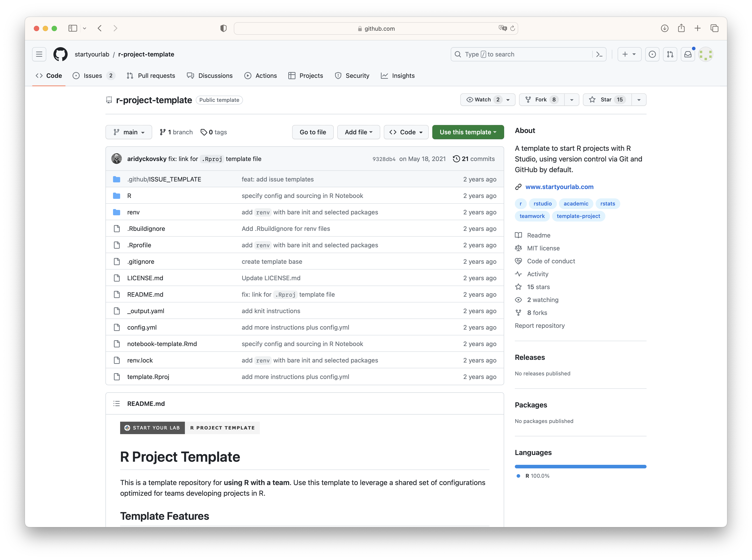Expand the main branch dropdown
Screen dimensions: 752x560
(x=129, y=132)
